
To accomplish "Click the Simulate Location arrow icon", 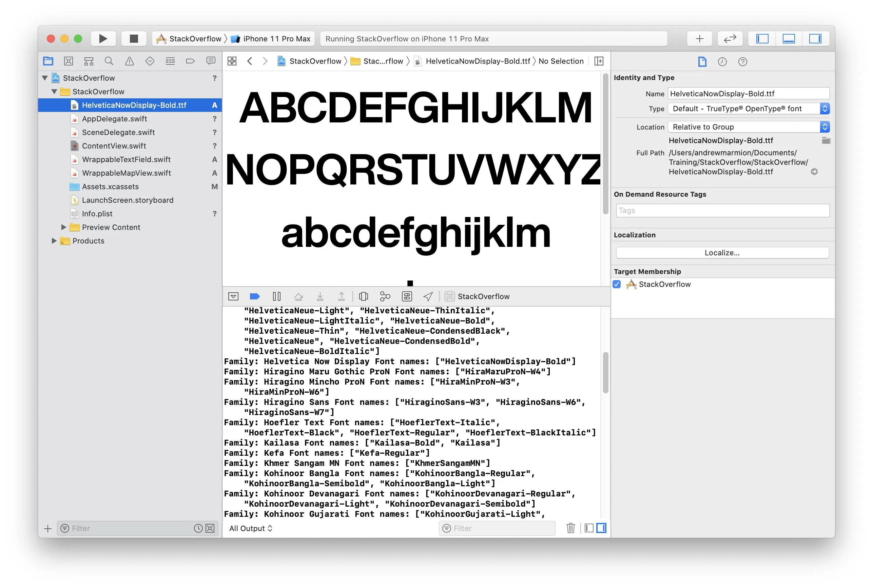I will (428, 297).
